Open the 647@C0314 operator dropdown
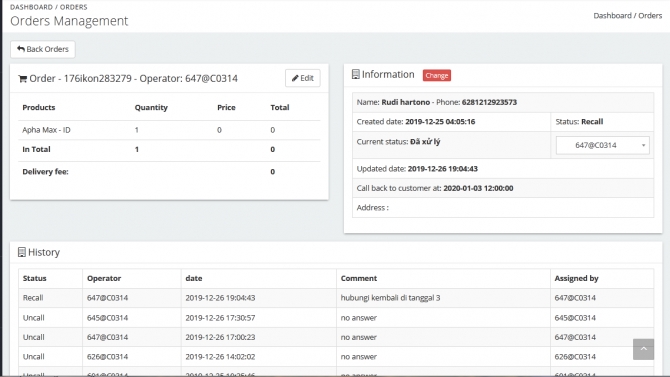The width and height of the screenshot is (670, 377). (602, 145)
